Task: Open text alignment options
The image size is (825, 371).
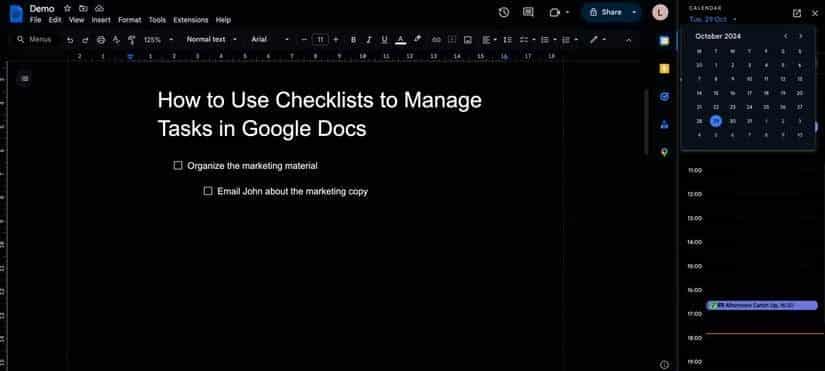Action: [x=489, y=39]
